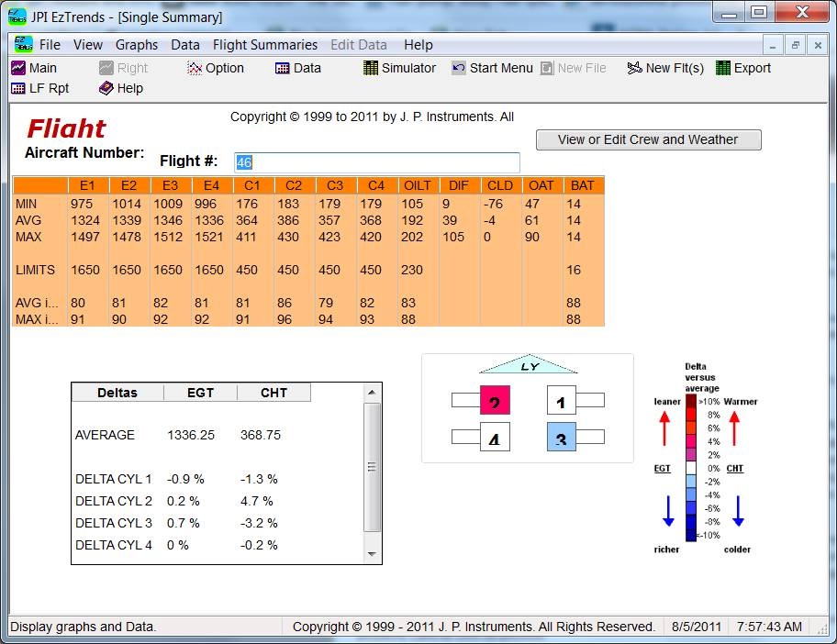Select the blue cylinder 3 box
The height and width of the screenshot is (644, 837).
click(561, 438)
